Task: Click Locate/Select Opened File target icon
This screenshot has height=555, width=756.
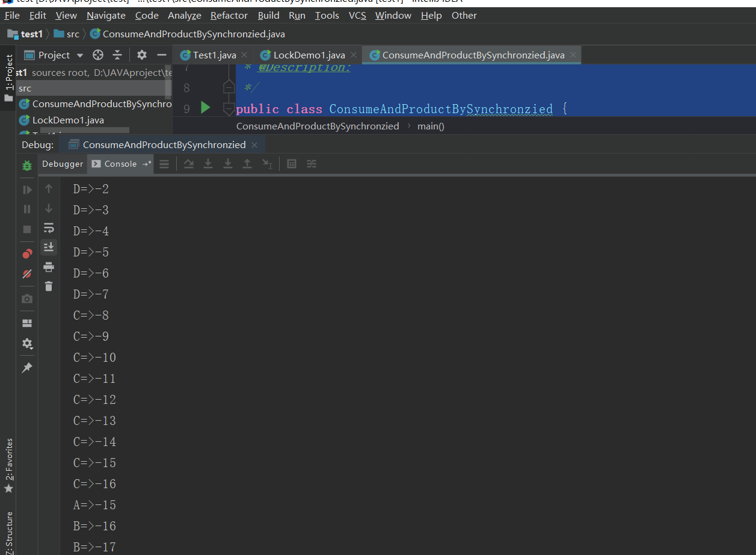Action: point(98,55)
